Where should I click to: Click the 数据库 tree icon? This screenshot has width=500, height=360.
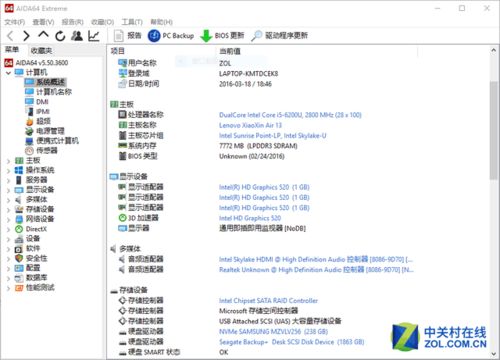pyautogui.click(x=19, y=278)
